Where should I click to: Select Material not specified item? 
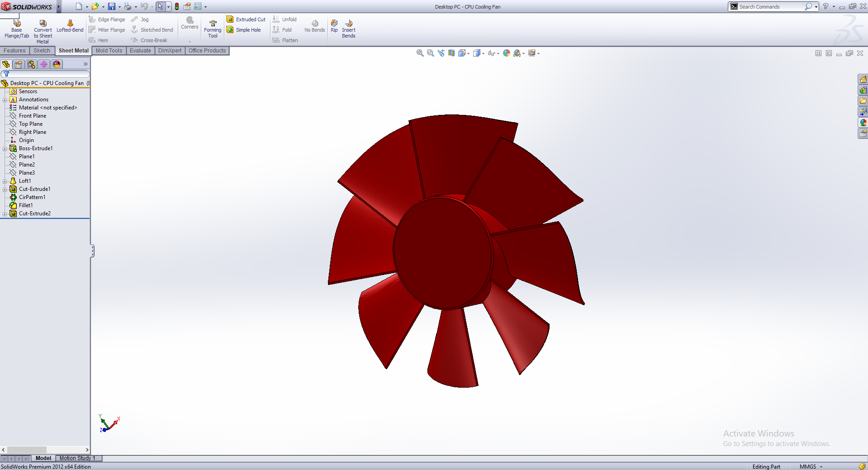(47, 108)
